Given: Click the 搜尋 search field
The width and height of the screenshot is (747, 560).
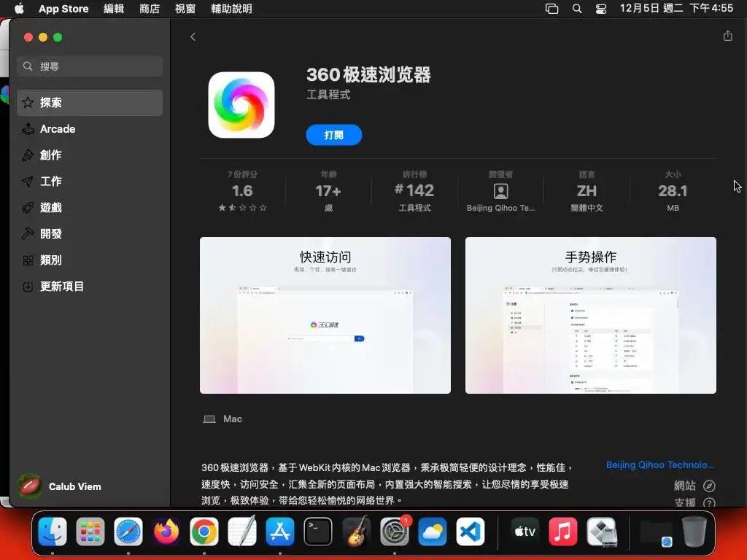Looking at the screenshot, I should pyautogui.click(x=90, y=66).
